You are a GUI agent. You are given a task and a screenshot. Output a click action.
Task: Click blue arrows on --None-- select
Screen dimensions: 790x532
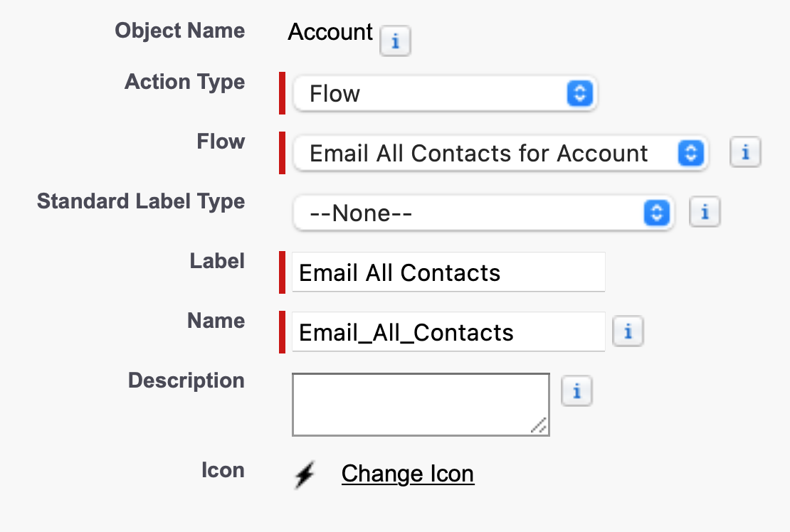click(656, 213)
